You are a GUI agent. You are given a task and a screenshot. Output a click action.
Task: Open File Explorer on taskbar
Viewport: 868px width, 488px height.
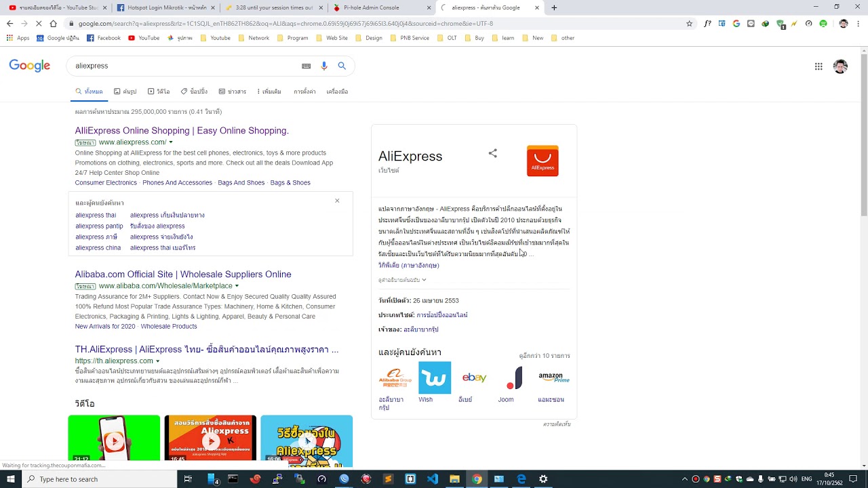point(454,479)
